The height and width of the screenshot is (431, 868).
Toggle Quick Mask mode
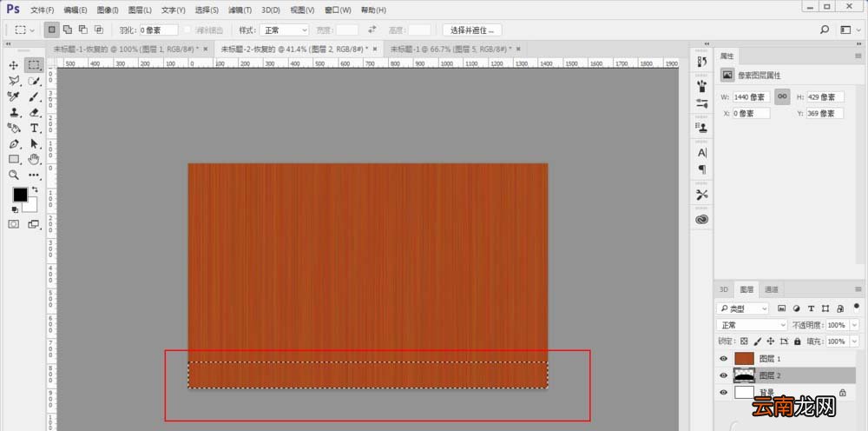[x=14, y=224]
